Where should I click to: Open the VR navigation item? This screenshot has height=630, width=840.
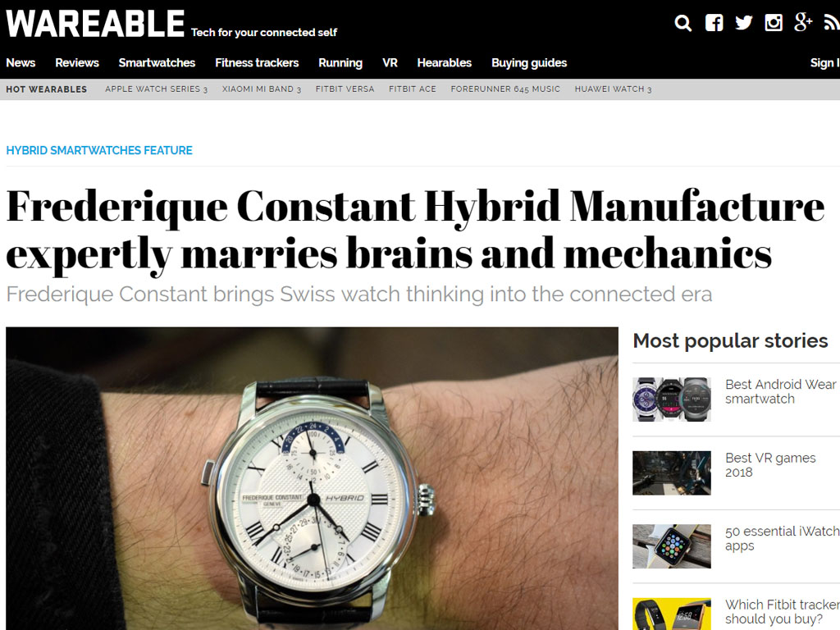(x=390, y=62)
